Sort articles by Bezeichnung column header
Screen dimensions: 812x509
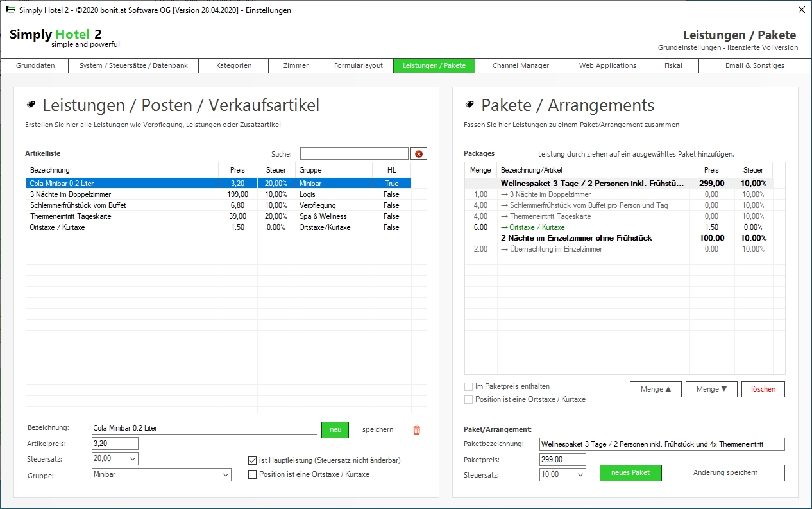click(x=123, y=170)
